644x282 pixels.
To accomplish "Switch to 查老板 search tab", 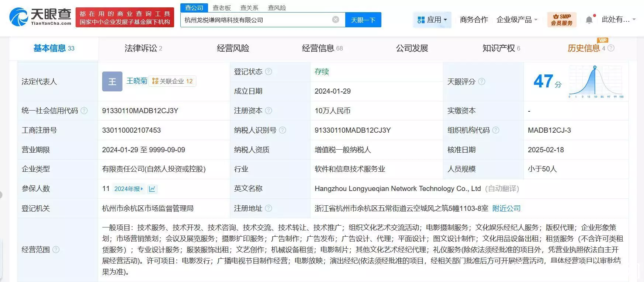I will tap(222, 8).
